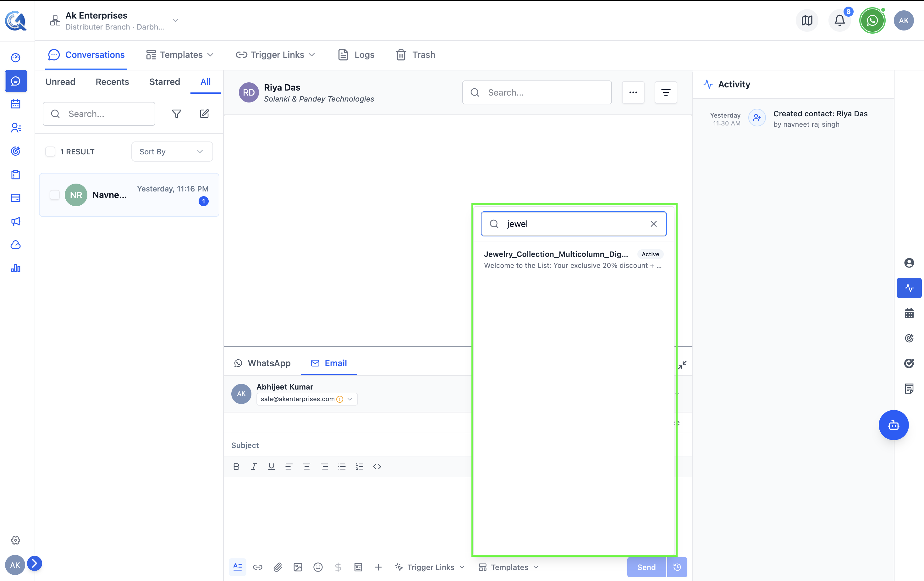Open the Sort By dropdown
The height and width of the screenshot is (581, 924).
pyautogui.click(x=172, y=152)
